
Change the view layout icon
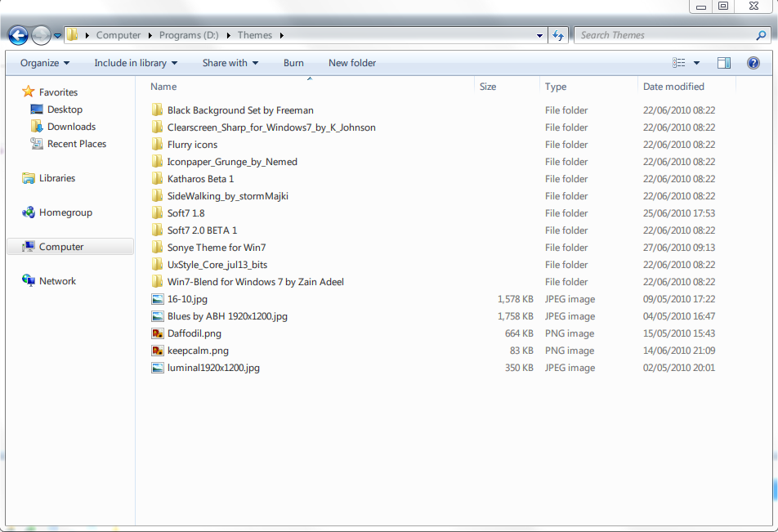pos(679,63)
